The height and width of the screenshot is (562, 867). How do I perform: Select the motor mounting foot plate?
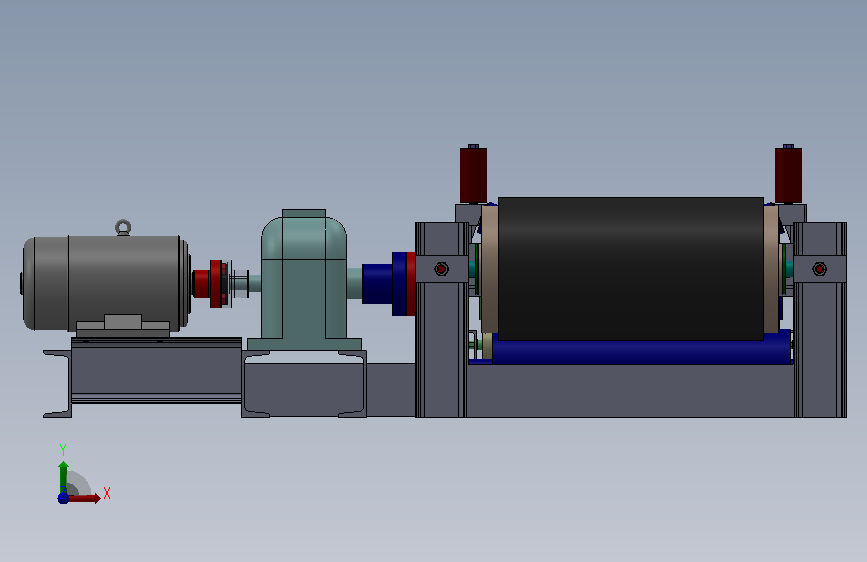point(123,326)
